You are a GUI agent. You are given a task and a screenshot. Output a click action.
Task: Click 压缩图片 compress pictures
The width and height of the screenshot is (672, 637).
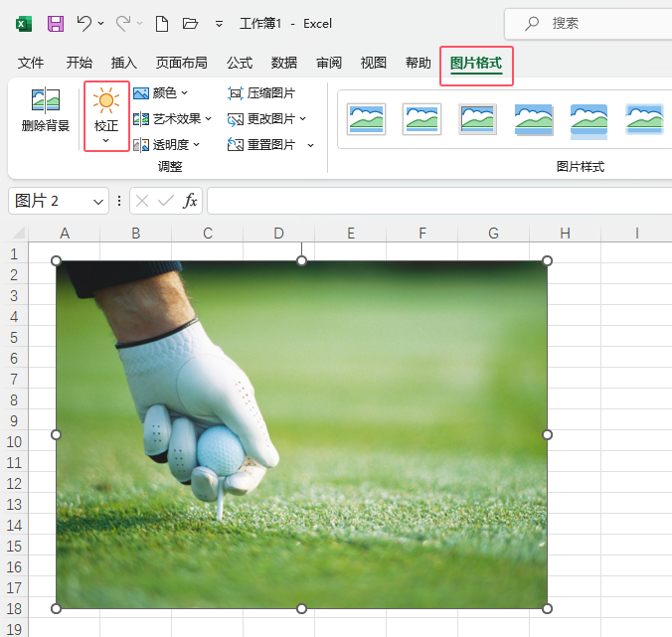261,93
